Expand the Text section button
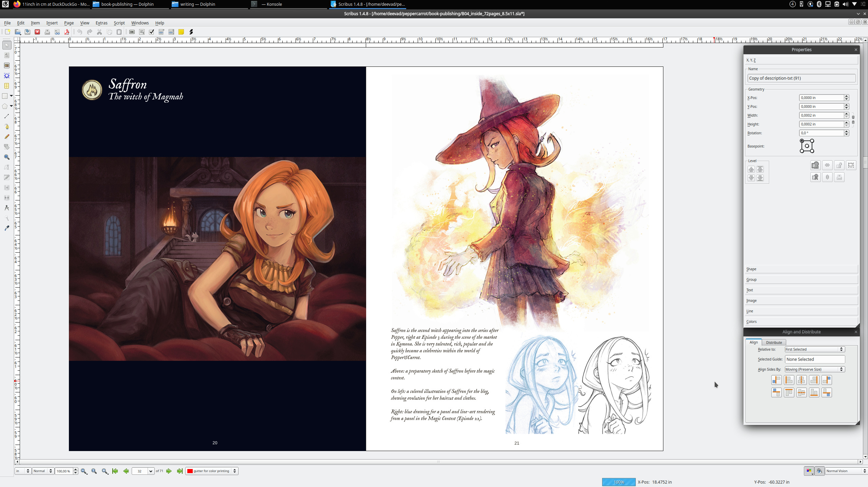Viewport: 868px width, 487px height. (801, 290)
